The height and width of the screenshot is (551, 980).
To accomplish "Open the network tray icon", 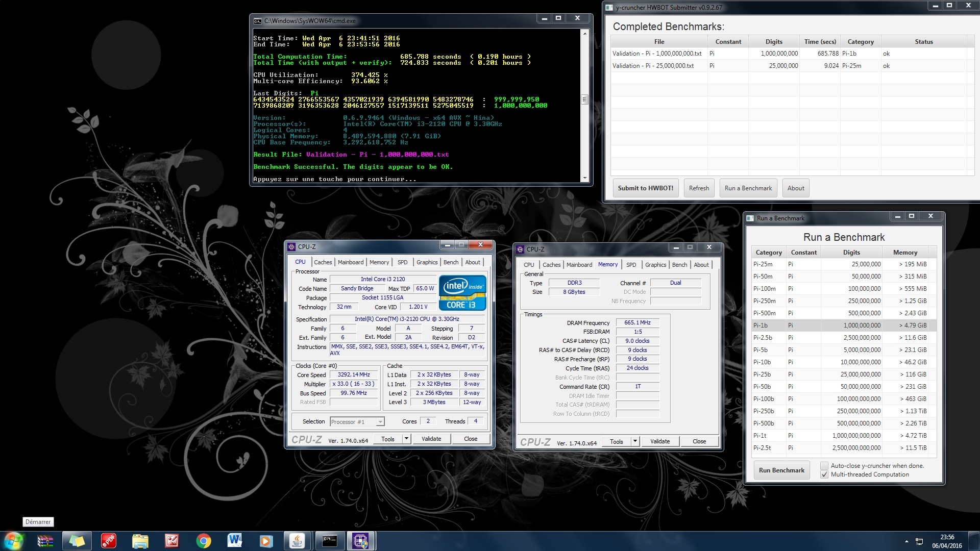I will point(919,541).
